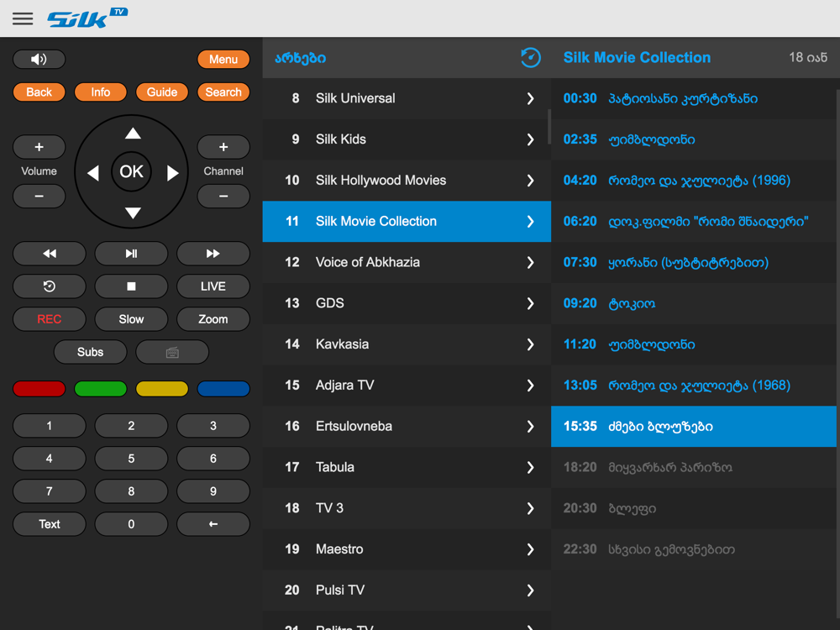Image resolution: width=840 pixels, height=630 pixels.
Task: Select channel 17 Tabula
Action: point(407,467)
